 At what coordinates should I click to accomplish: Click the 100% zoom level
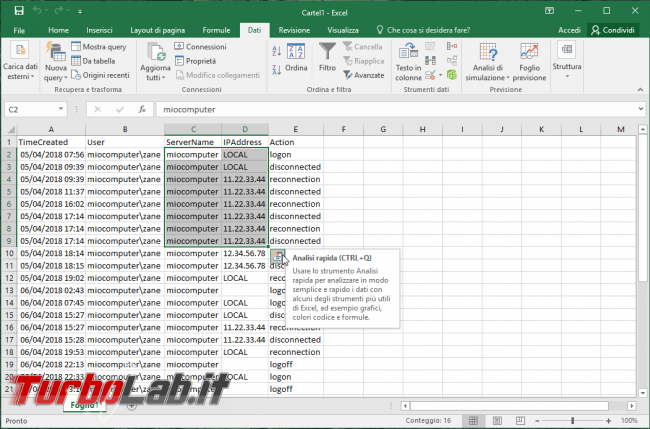click(629, 421)
